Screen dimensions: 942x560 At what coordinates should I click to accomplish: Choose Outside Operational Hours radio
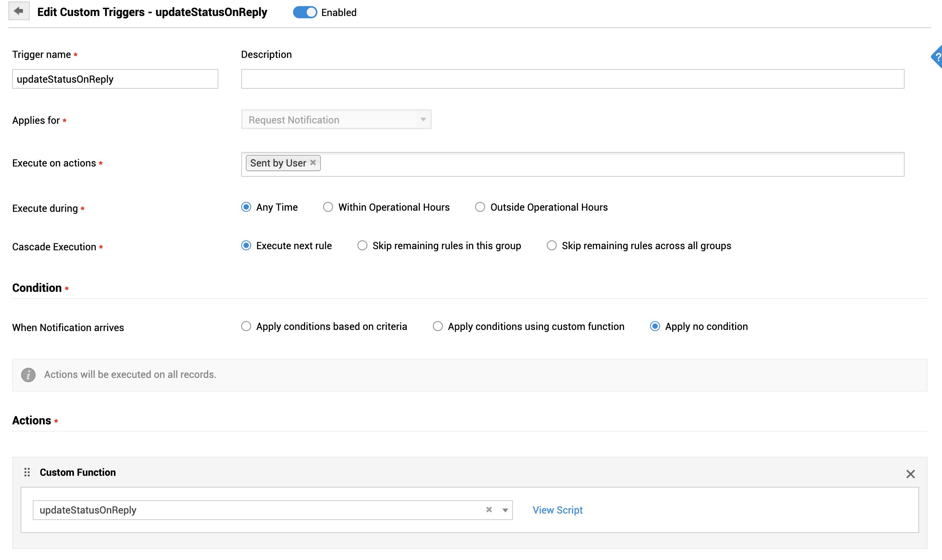480,207
